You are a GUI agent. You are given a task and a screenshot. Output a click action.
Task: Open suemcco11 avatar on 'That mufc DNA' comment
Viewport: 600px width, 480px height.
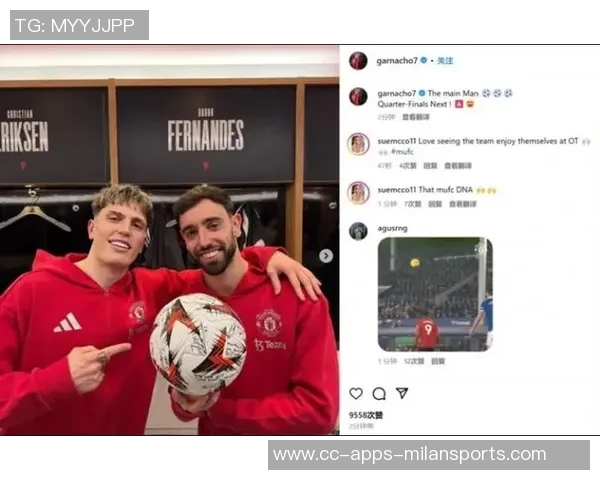pos(358,193)
